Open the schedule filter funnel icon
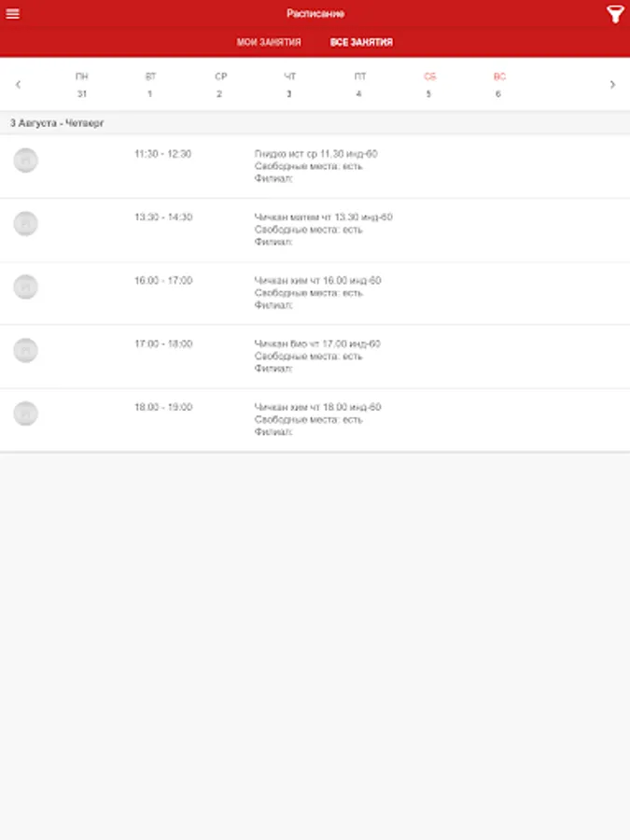This screenshot has height=840, width=630. 615,14
